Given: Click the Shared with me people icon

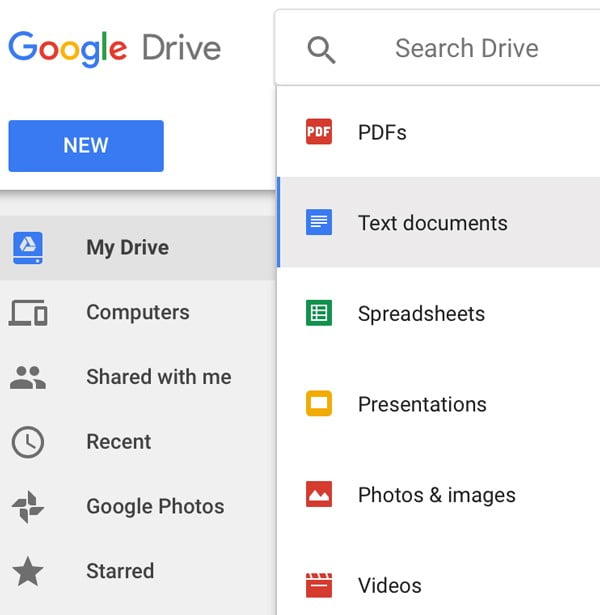Looking at the screenshot, I should coord(28,377).
